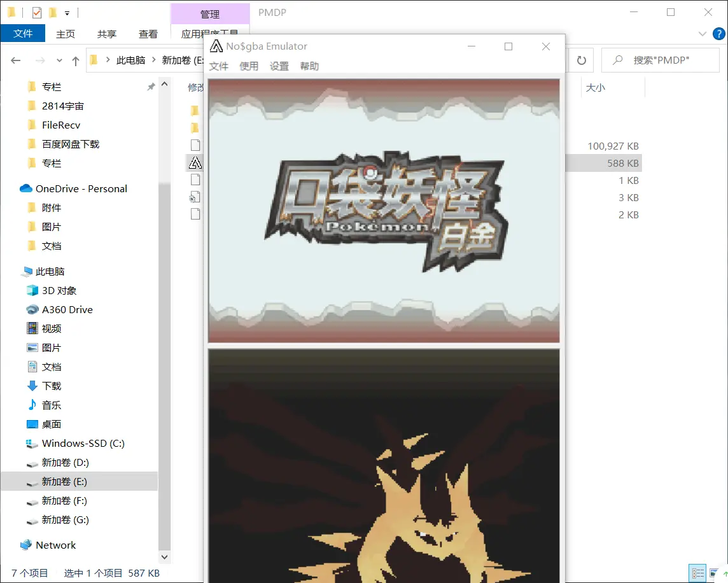The image size is (728, 583).
Task: Click the Pokémon 白金 top game screen
Action: (384, 211)
